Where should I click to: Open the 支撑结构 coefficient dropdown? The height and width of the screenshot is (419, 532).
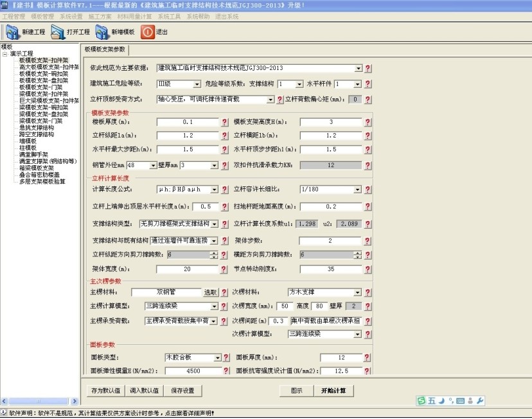299,84
